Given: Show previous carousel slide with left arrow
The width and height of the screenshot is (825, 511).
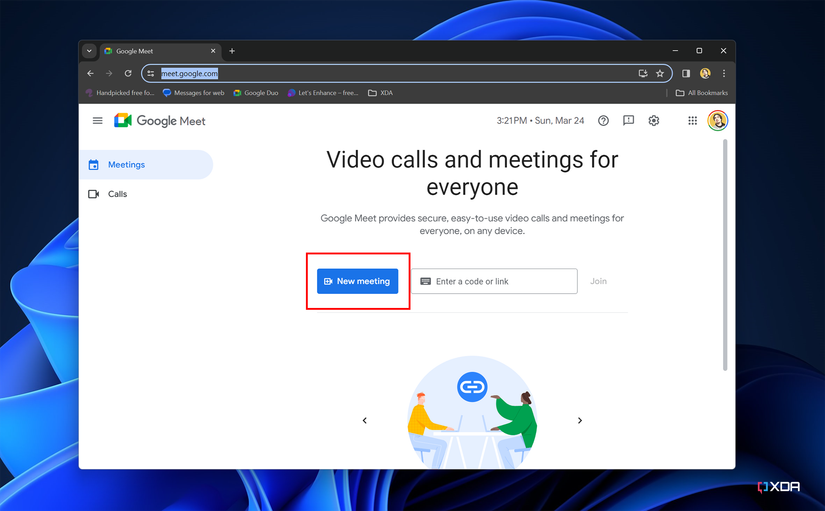Looking at the screenshot, I should coord(365,420).
